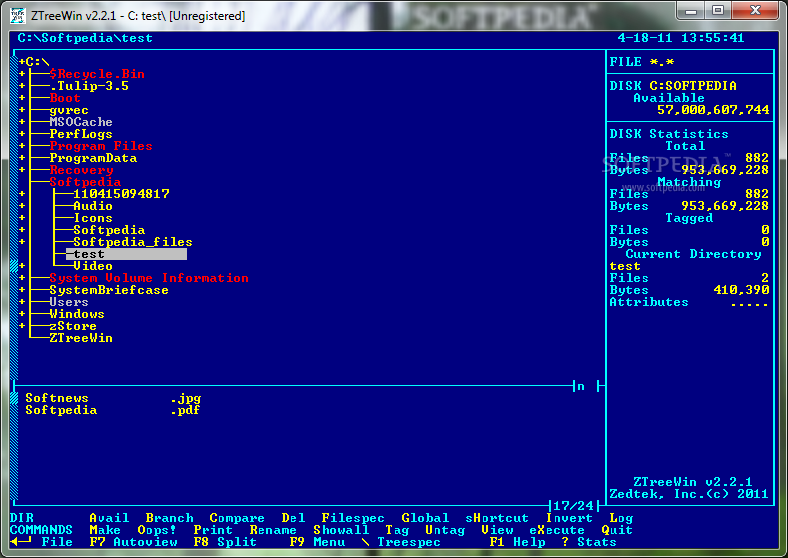Select the highlighted test folder

(x=126, y=254)
